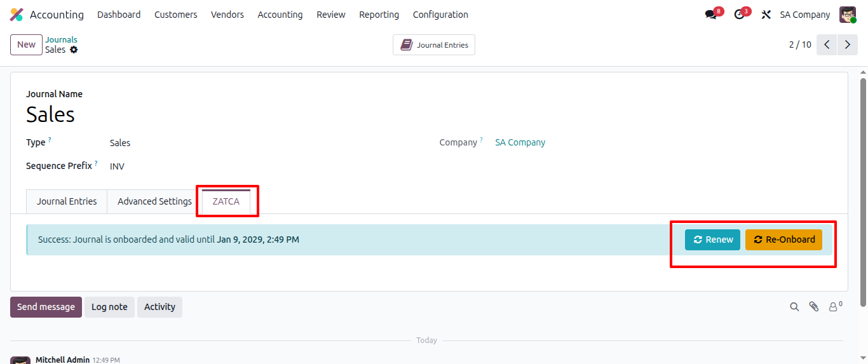This screenshot has height=364, width=868.
Task: Search chatter messages with magnifier icon
Action: [x=794, y=307]
